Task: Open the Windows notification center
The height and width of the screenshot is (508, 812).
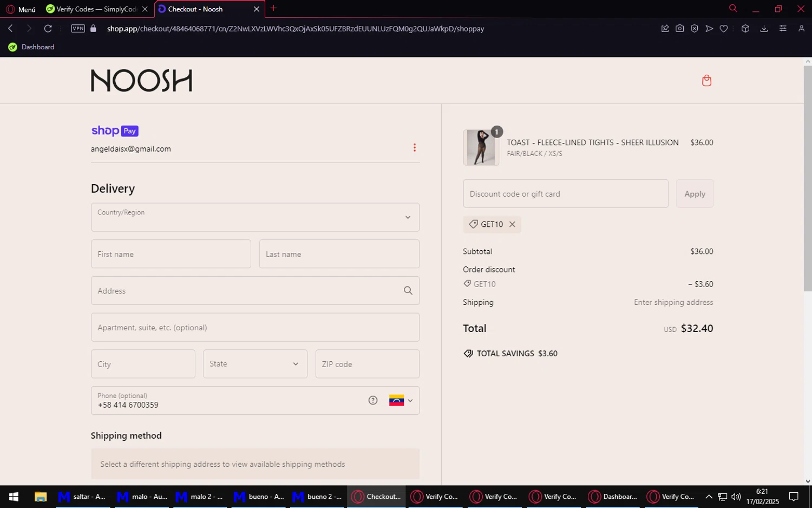Action: [794, 497]
